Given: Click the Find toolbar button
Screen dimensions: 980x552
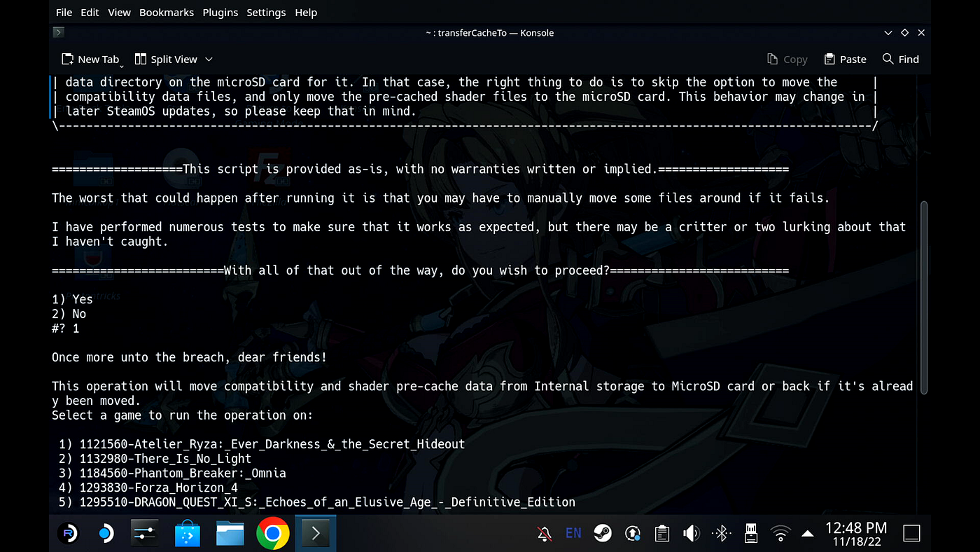Looking at the screenshot, I should point(901,60).
